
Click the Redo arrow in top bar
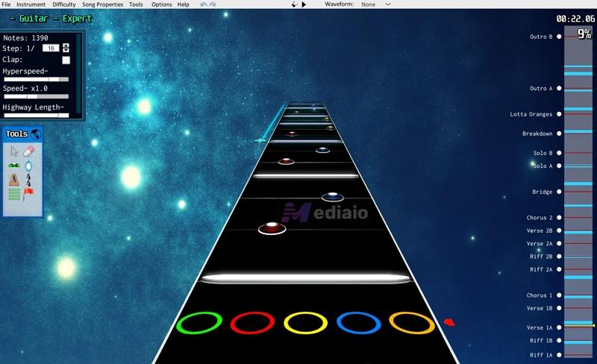pos(213,4)
